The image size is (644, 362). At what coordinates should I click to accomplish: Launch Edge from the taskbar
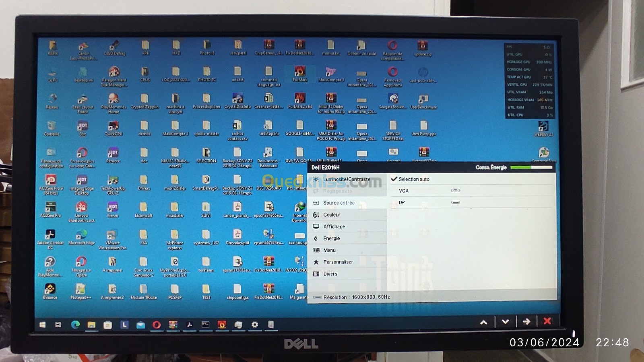[75, 325]
